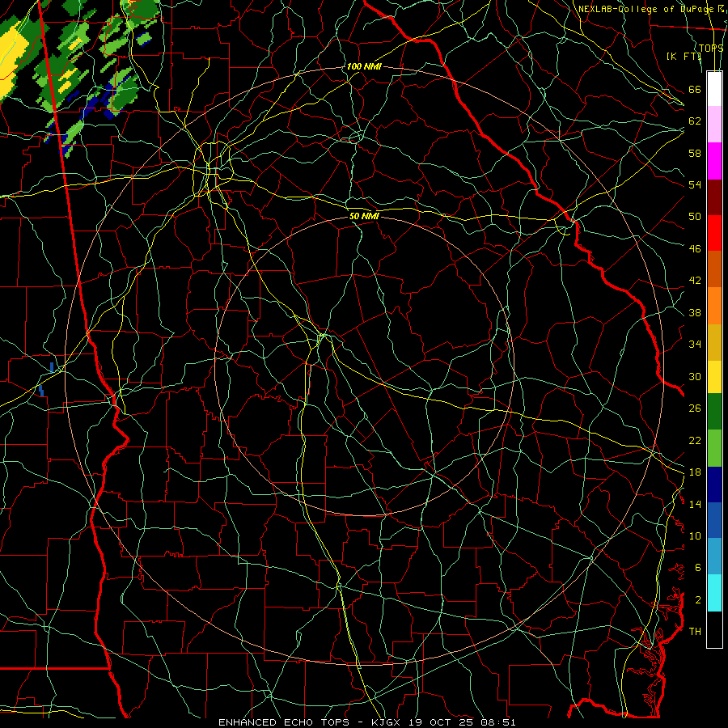
Task: Click the 62 legend value
Action: (x=695, y=121)
